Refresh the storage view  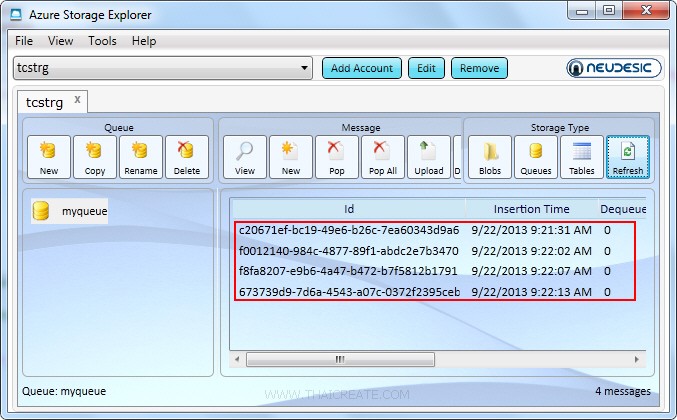point(628,157)
